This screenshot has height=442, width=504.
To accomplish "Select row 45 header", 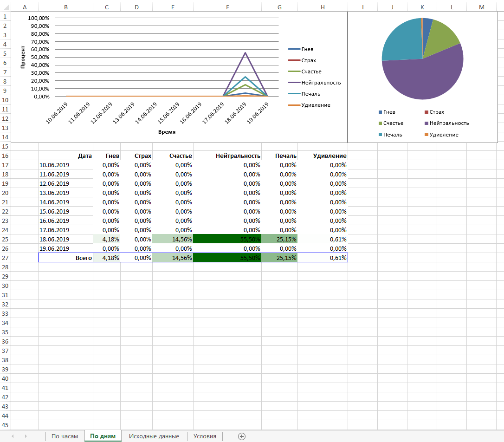I will click(5, 425).
